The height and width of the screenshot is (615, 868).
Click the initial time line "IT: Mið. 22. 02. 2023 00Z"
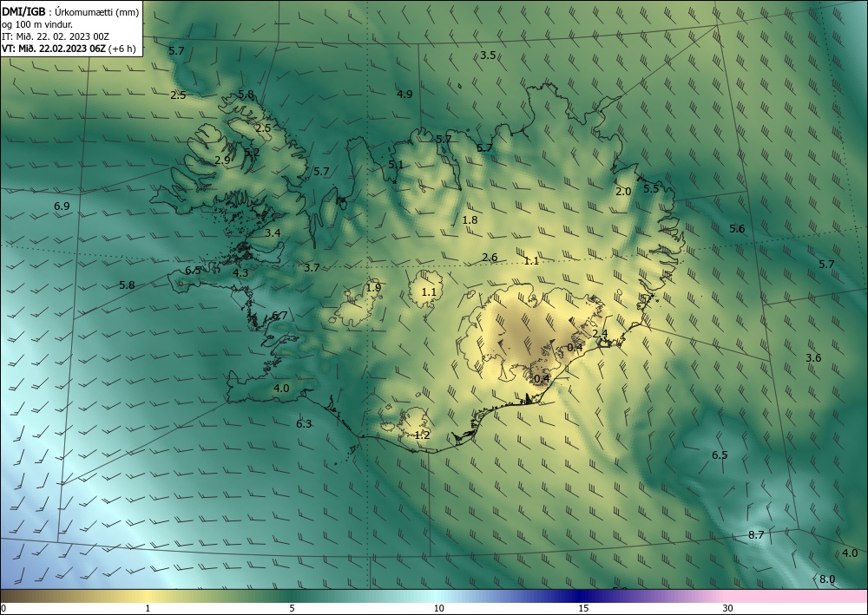click(x=56, y=36)
